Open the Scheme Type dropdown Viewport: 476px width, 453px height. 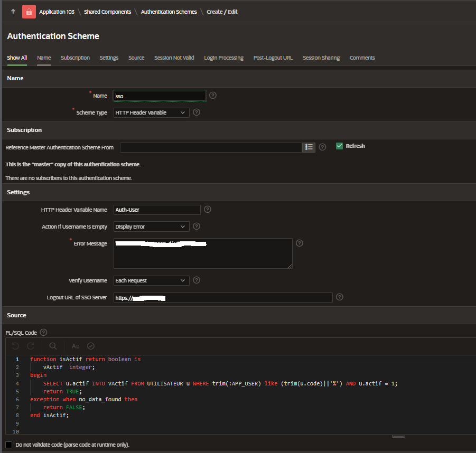point(152,112)
